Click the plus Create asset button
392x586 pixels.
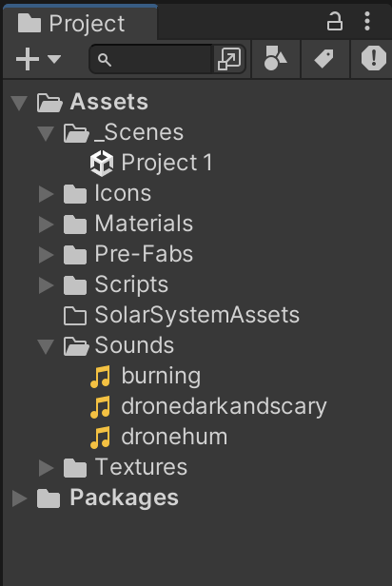coord(28,59)
